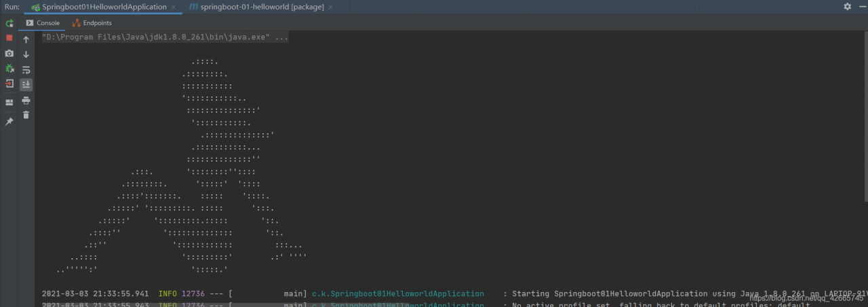
Task: Click the green bug debug action icon
Action: [9, 69]
